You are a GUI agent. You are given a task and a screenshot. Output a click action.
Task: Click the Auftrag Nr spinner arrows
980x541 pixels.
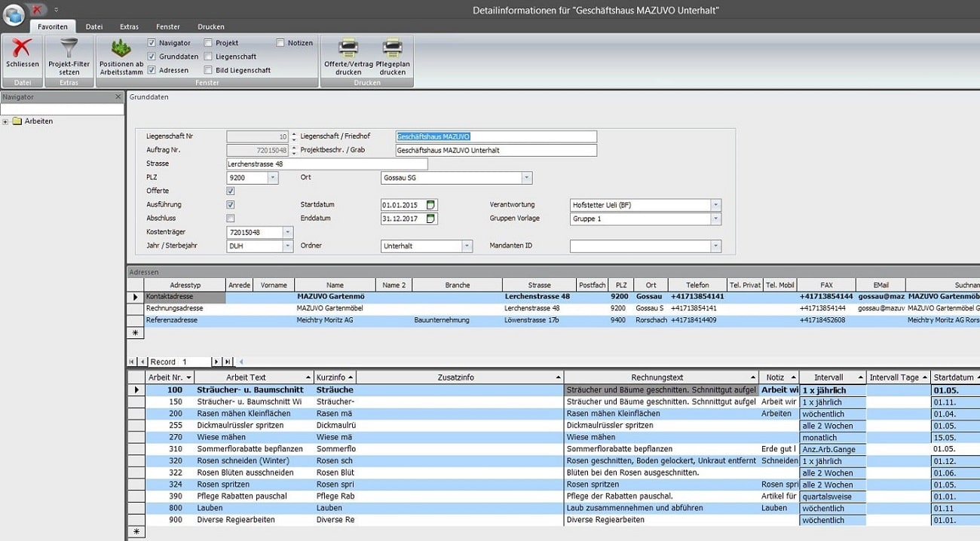tap(294, 150)
